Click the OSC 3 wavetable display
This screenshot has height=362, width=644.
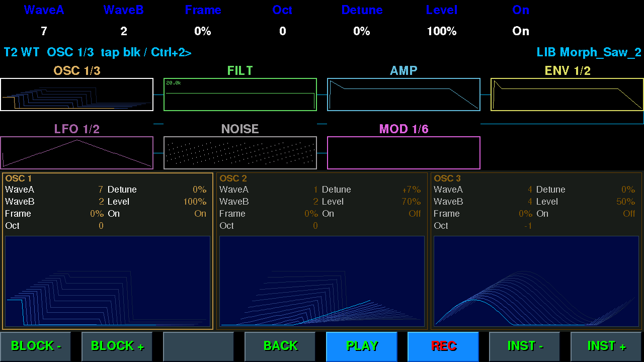point(536,281)
